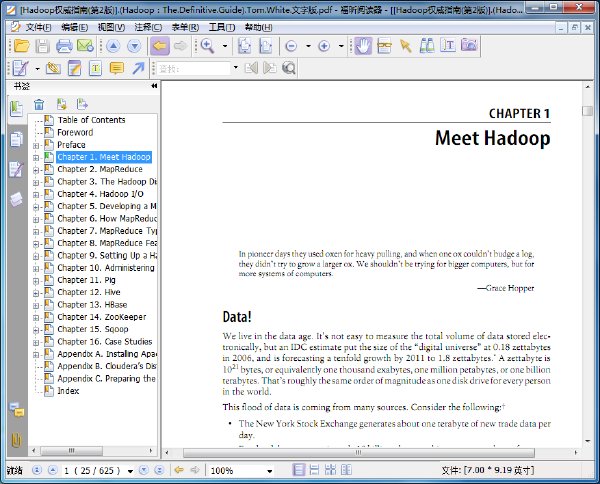Open the 帮助(H) menu
Viewport: 600px width, 484px height.
(x=259, y=27)
